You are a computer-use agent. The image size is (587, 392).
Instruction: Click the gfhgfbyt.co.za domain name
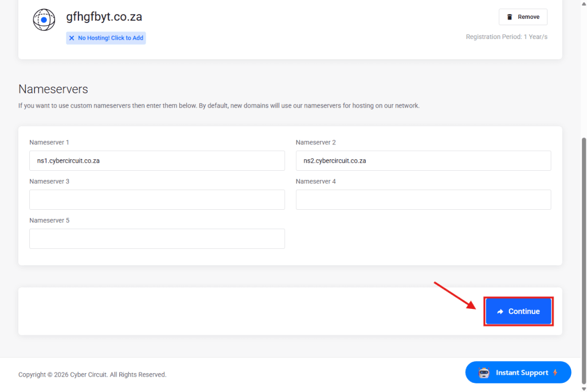pyautogui.click(x=104, y=17)
